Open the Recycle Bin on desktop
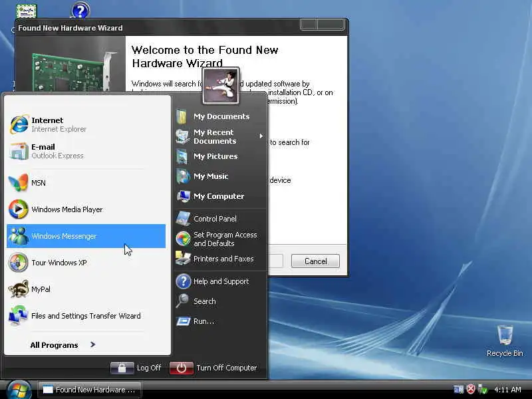The height and width of the screenshot is (399, 532). (505, 340)
